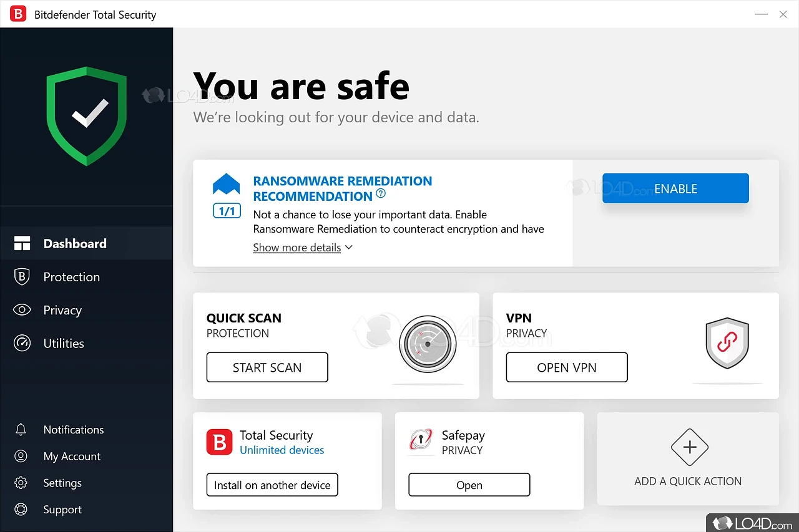Switch to the Dashboard section
This screenshot has width=799, height=532.
point(74,243)
